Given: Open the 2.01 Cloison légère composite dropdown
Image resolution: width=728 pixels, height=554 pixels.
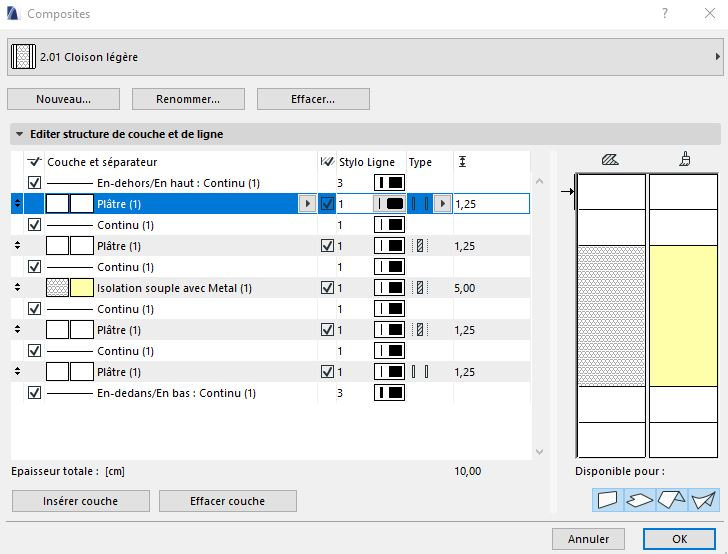Looking at the screenshot, I should point(365,57).
